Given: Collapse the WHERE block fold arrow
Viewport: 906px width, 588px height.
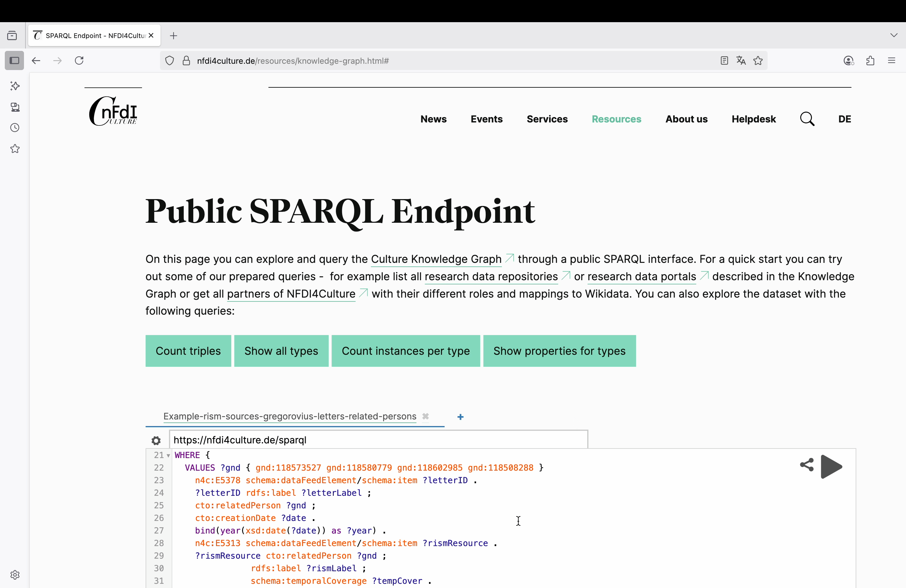Looking at the screenshot, I should pyautogui.click(x=168, y=455).
